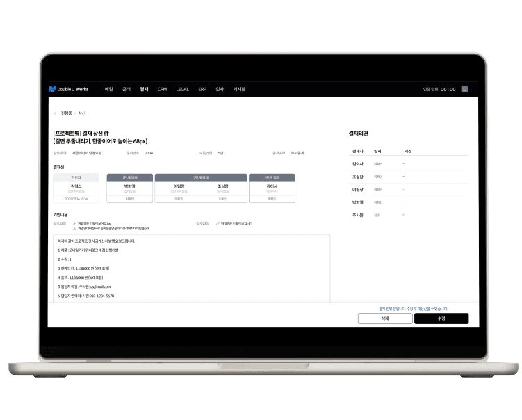Click the 진행중 breadcrumb link
The image size is (522, 420).
[x=66, y=113]
